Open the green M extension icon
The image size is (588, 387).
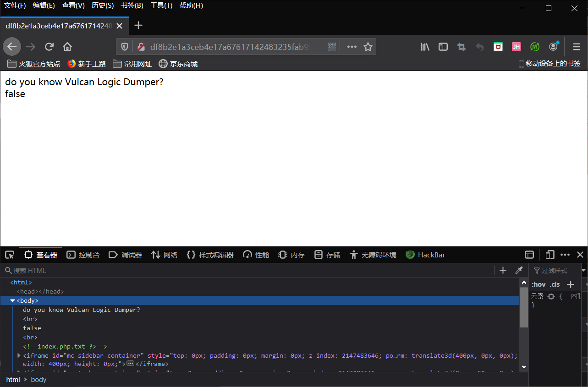(535, 47)
